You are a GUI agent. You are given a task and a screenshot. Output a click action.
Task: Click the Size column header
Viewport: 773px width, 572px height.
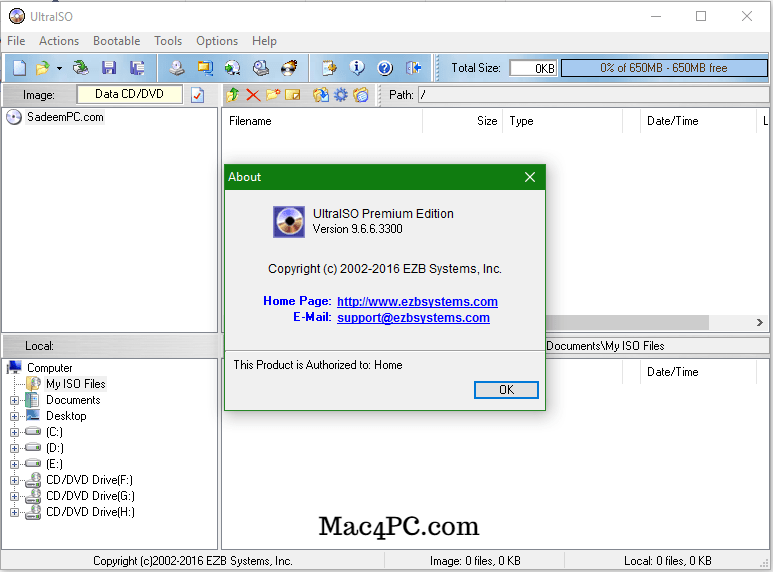(x=463, y=121)
